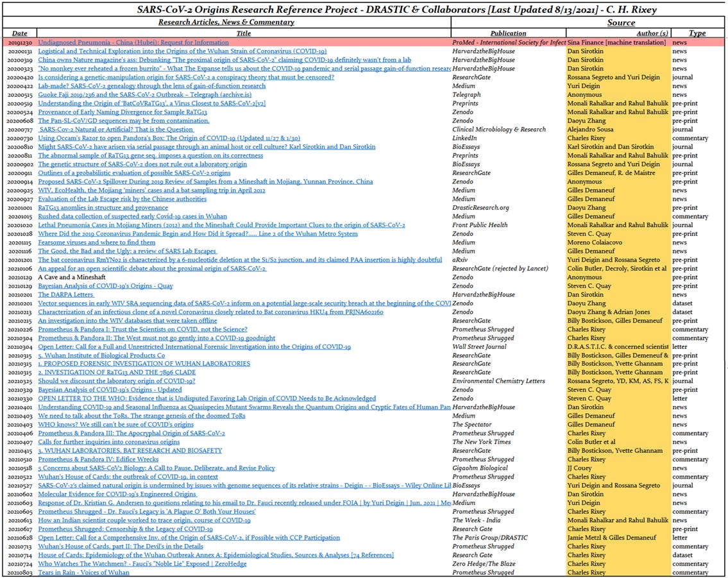Open 'Outlines of a probabilistic evaluation' link
Screen dimensions: 728x578
coord(134,173)
